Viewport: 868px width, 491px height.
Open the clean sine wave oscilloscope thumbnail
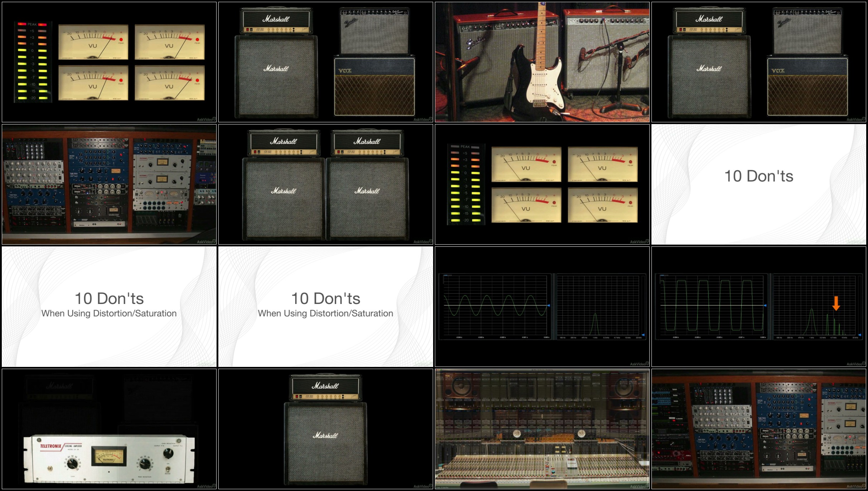pyautogui.click(x=542, y=307)
